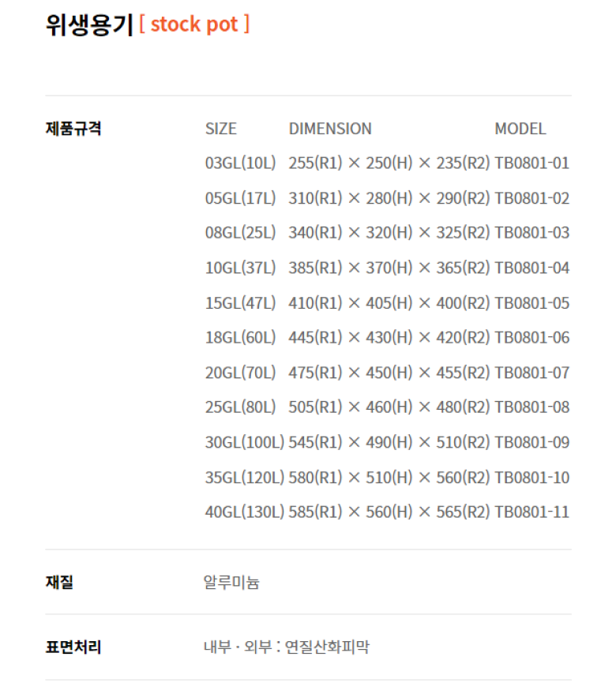Select the 30GL(100L) size entry
Image resolution: width=616 pixels, height=698 pixels.
tap(244, 442)
